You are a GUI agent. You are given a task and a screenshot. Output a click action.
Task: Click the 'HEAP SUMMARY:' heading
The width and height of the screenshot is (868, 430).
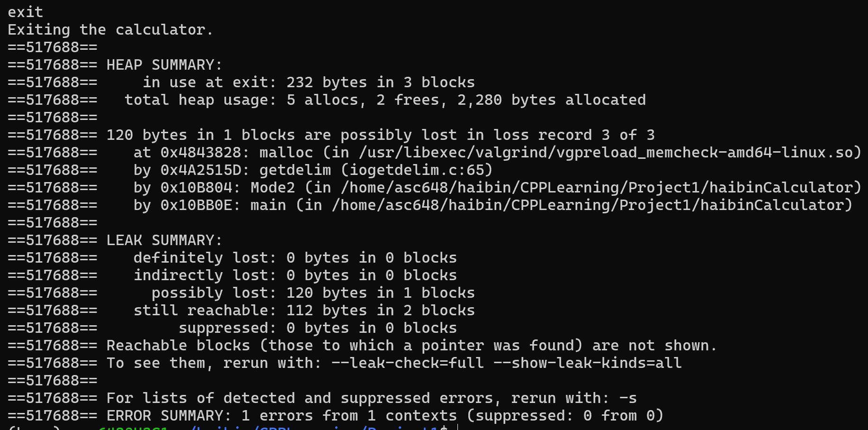(164, 64)
